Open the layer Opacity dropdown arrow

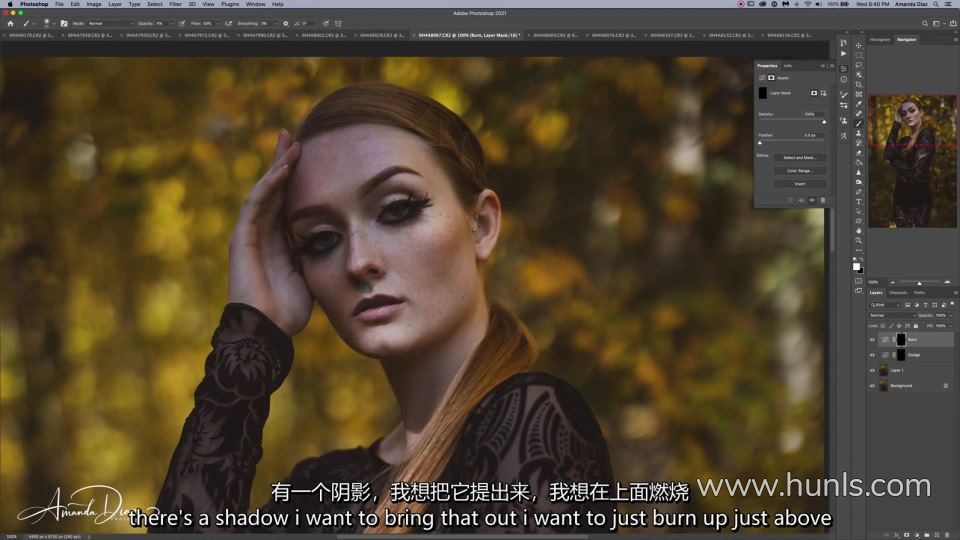coord(950,315)
